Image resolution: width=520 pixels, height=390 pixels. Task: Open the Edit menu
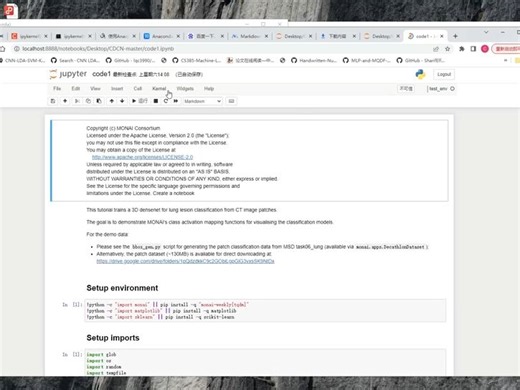pos(76,89)
